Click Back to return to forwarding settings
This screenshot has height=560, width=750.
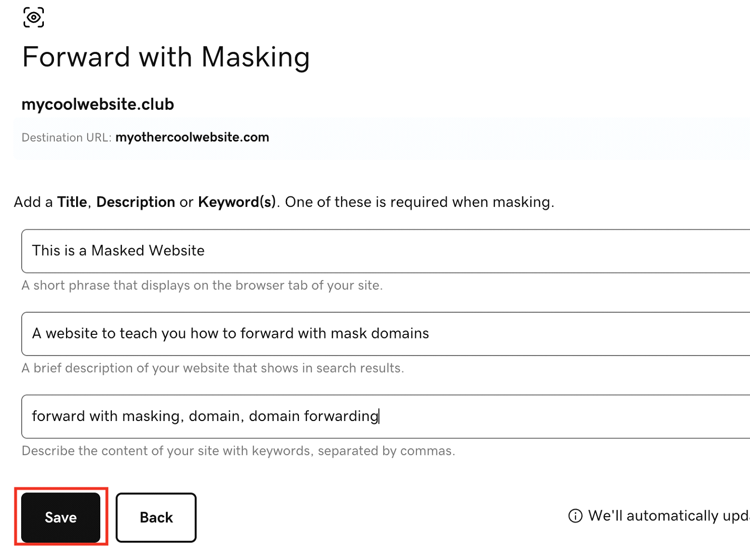pyautogui.click(x=156, y=517)
